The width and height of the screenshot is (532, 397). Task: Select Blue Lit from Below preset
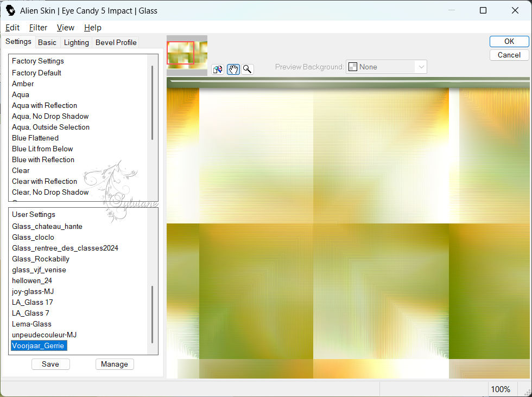(42, 149)
